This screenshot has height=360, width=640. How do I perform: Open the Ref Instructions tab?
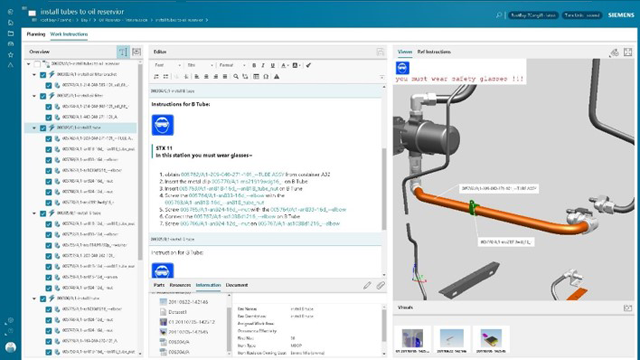tap(434, 52)
